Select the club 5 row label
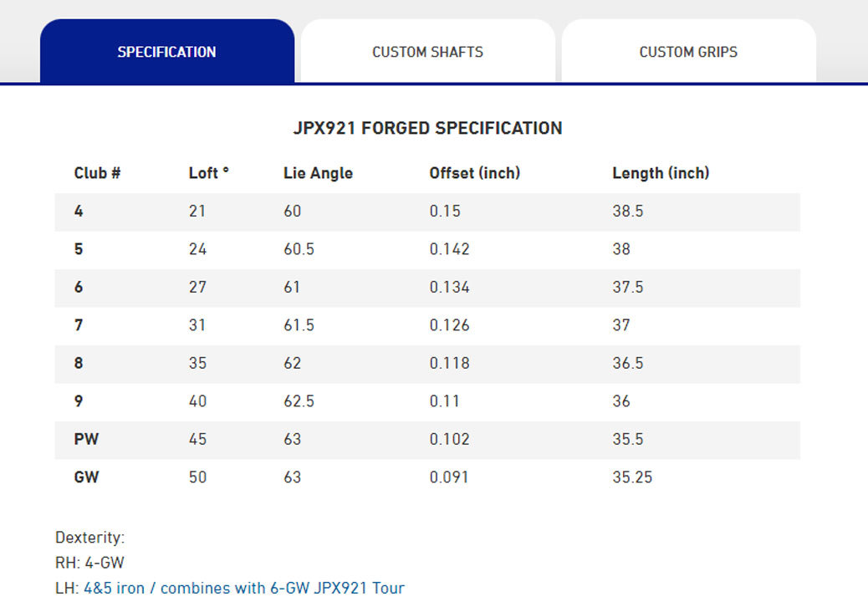This screenshot has width=868, height=602. (79, 249)
